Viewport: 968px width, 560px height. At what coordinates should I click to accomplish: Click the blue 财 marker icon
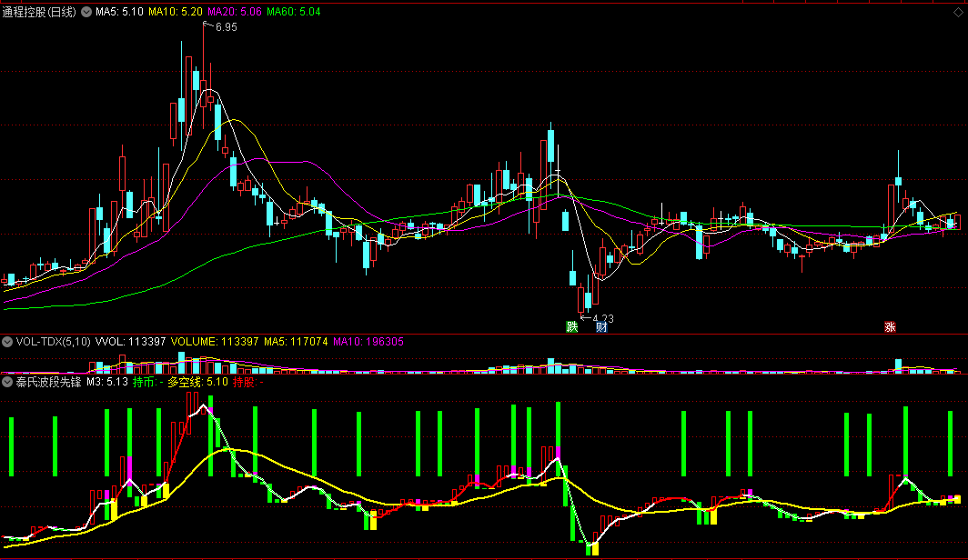point(601,327)
